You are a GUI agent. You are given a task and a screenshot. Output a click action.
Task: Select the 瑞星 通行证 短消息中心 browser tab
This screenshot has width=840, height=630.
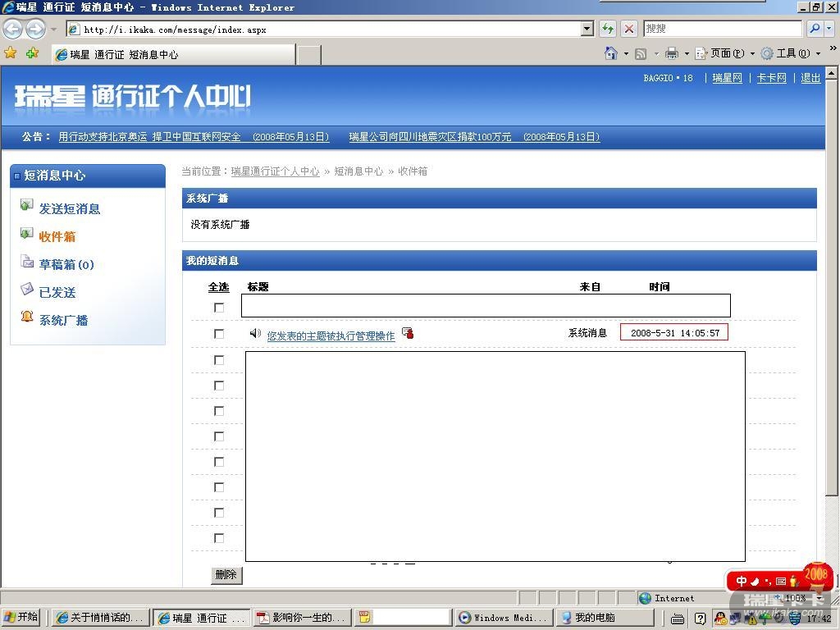(x=174, y=55)
